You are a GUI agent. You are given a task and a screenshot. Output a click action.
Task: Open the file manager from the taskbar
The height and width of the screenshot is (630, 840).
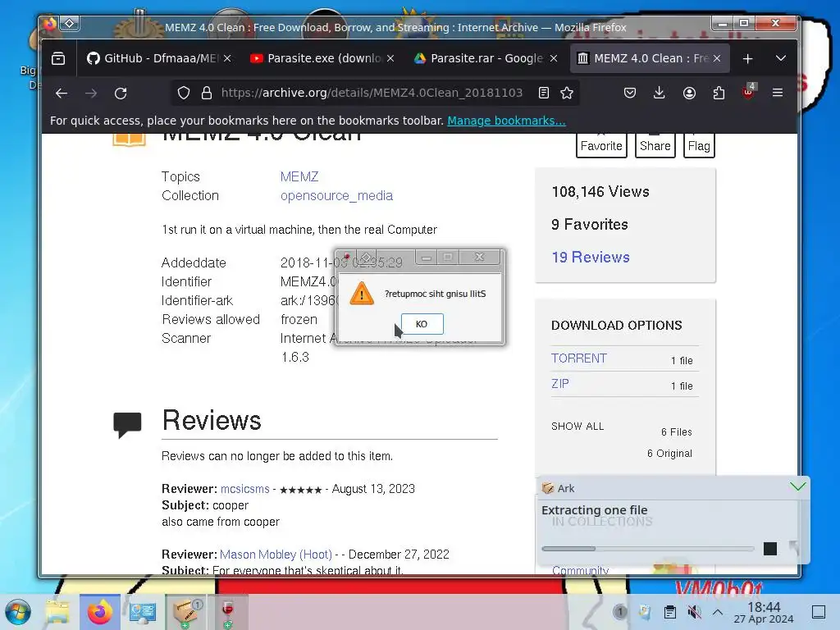58,612
